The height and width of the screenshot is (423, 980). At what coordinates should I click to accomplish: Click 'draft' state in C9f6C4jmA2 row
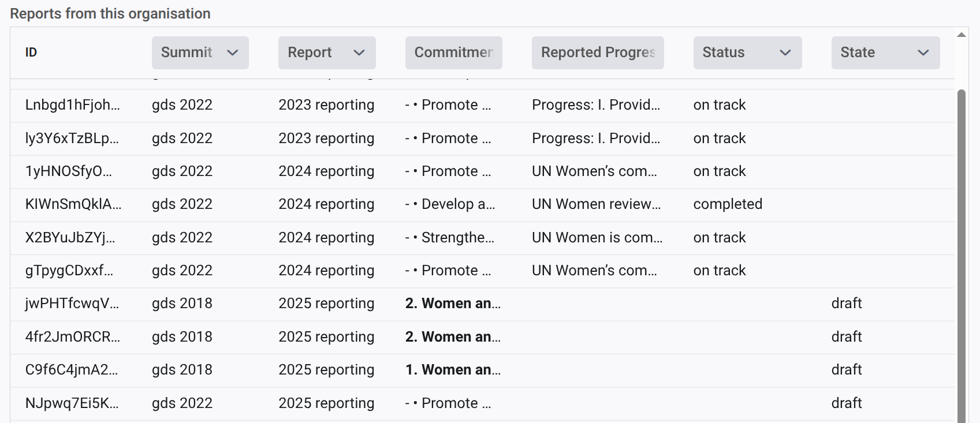pos(847,370)
